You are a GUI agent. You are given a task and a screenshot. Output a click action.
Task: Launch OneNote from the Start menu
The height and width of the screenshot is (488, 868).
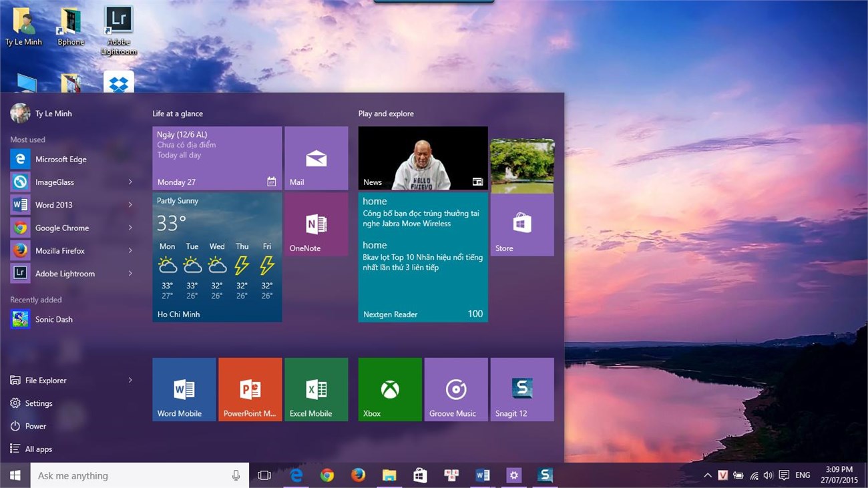316,224
